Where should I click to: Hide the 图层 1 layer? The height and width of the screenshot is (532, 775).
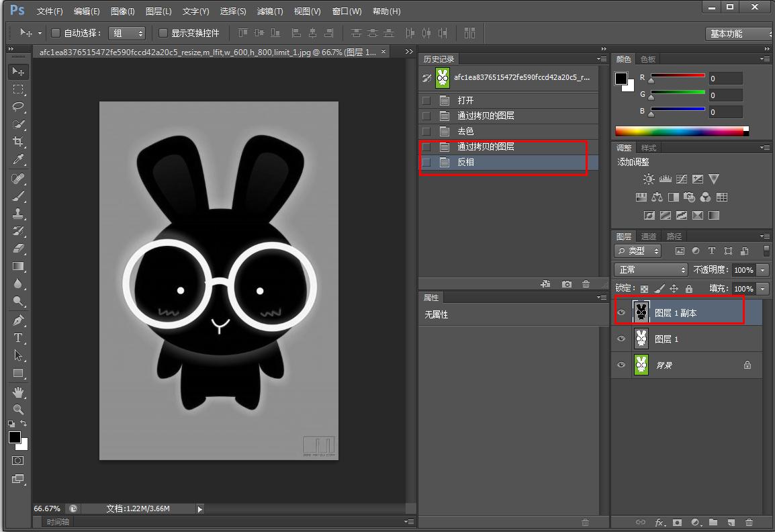pos(621,339)
